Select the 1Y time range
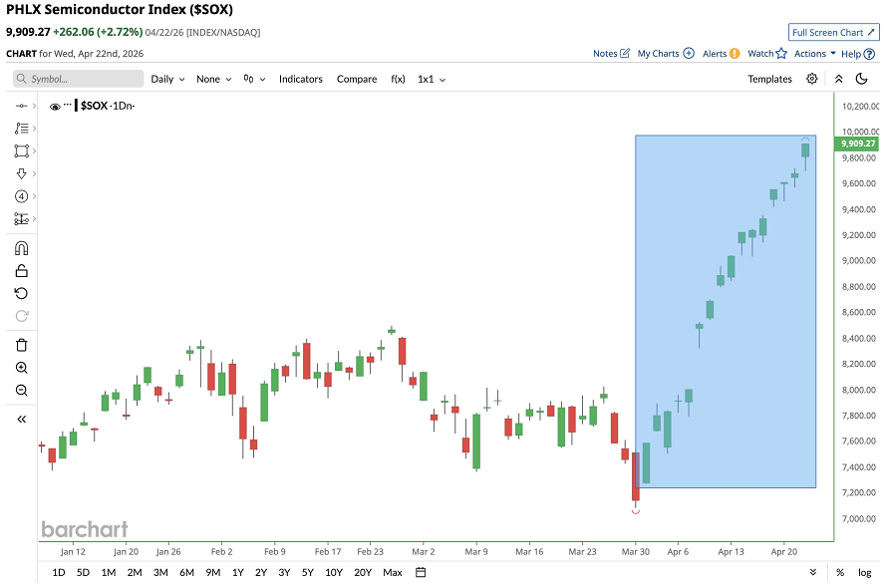The image size is (886, 588). [238, 572]
